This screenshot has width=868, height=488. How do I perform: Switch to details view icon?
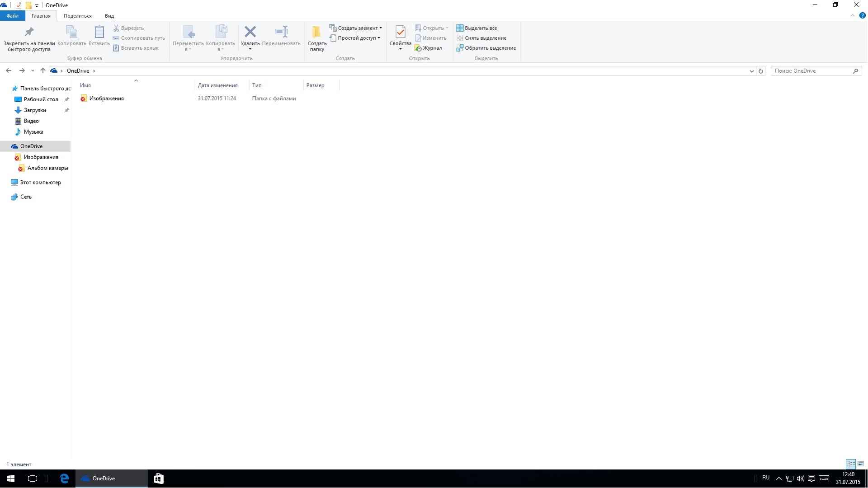851,464
